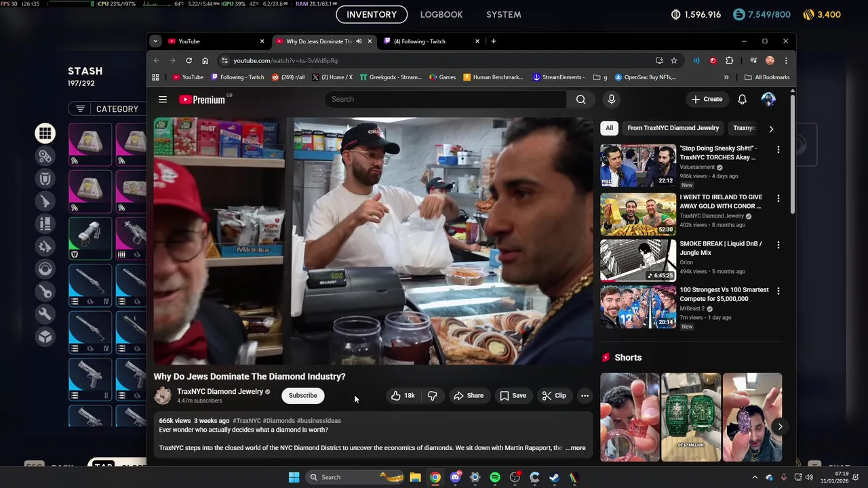Click the #Diamonds hashtag link
The width and height of the screenshot is (868, 488).
pyautogui.click(x=278, y=421)
